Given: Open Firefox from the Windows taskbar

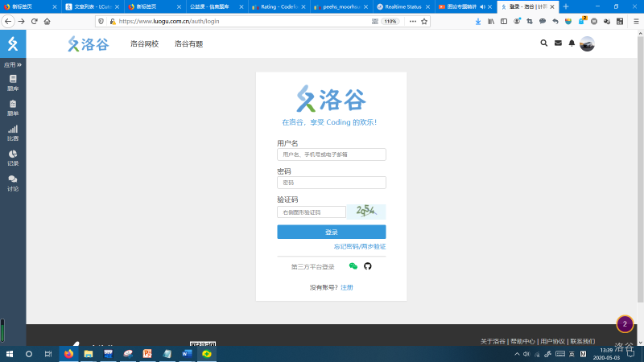Looking at the screenshot, I should pyautogui.click(x=68, y=353).
